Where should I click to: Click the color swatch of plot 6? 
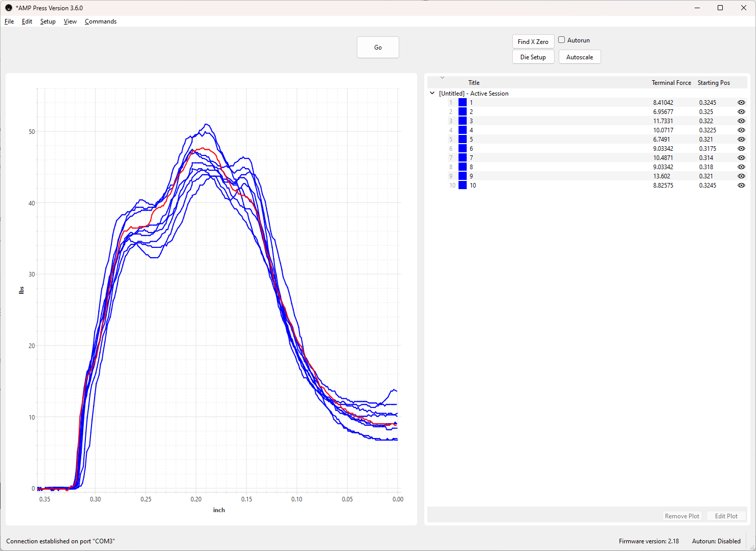(463, 149)
